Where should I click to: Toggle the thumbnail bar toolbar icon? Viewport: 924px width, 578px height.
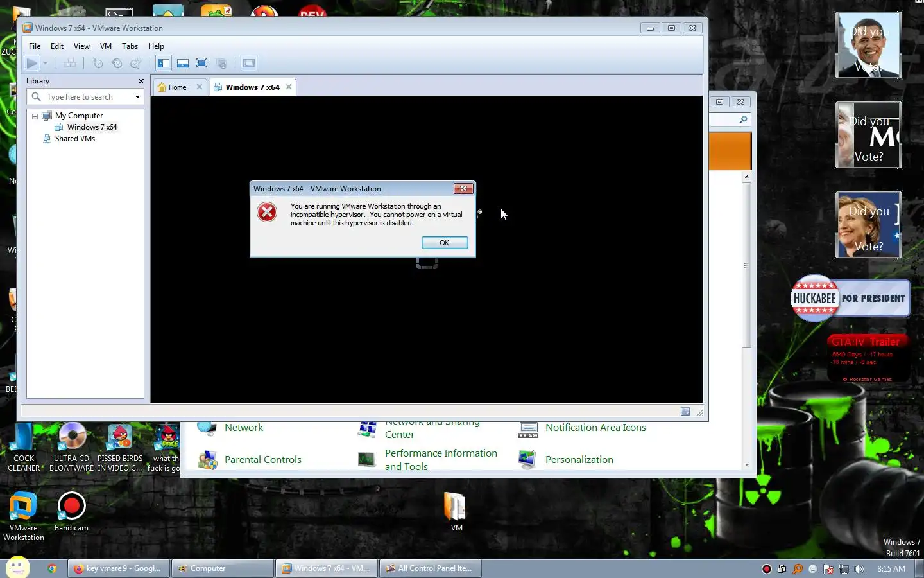[183, 63]
